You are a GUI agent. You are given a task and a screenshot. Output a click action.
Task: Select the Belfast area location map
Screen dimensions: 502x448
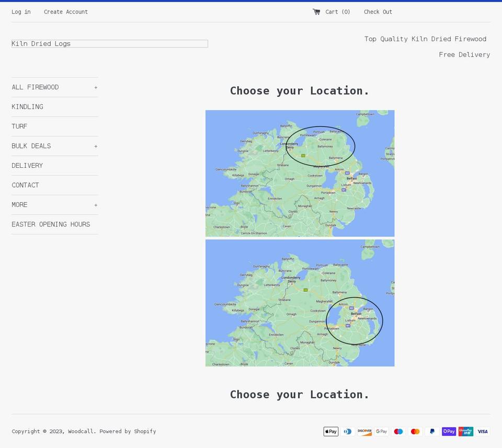300,303
